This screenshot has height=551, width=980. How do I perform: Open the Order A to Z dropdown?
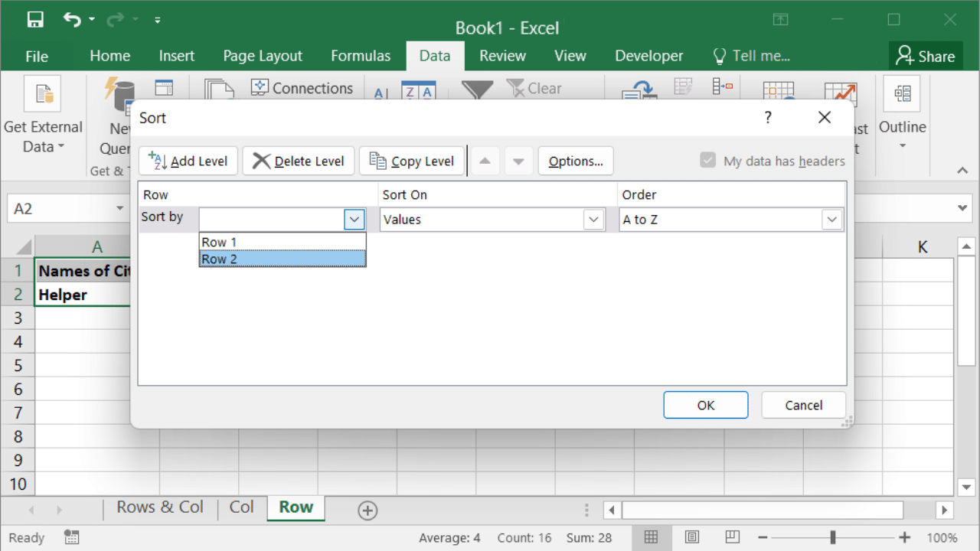[831, 220]
